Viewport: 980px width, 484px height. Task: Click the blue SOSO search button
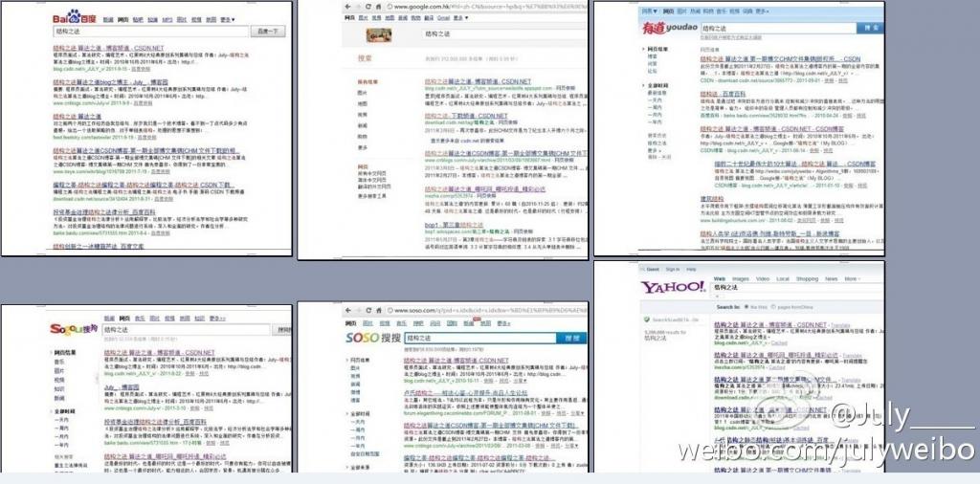(x=568, y=338)
